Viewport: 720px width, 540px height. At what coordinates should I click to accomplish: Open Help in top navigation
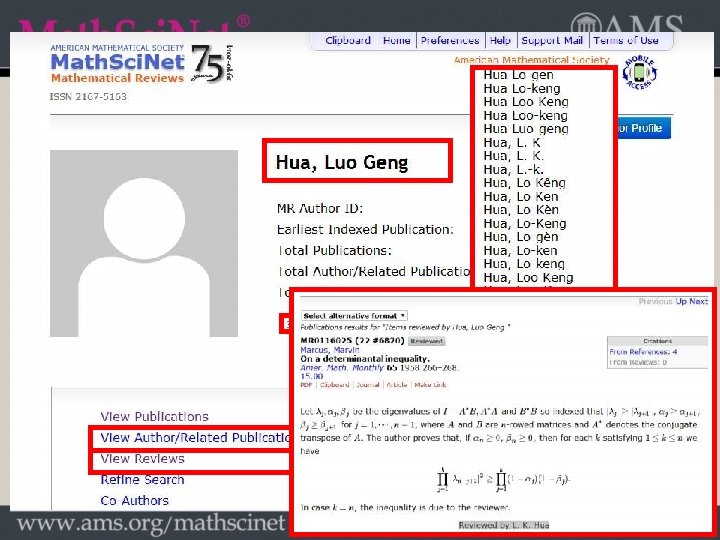pos(500,40)
